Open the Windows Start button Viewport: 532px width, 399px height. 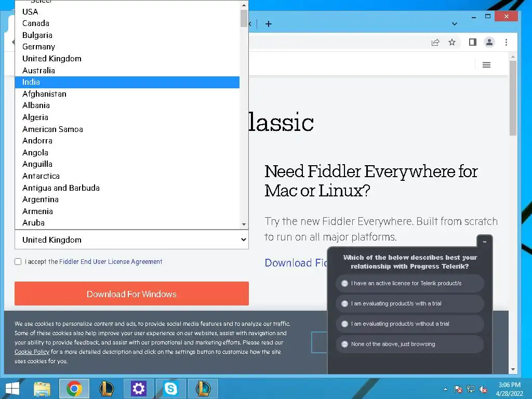[12, 389]
